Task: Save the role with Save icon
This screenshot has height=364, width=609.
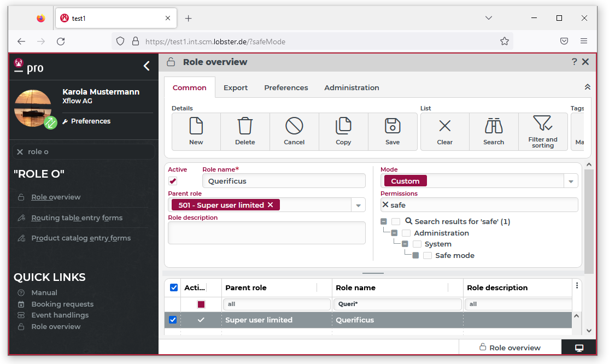Action: point(393,131)
